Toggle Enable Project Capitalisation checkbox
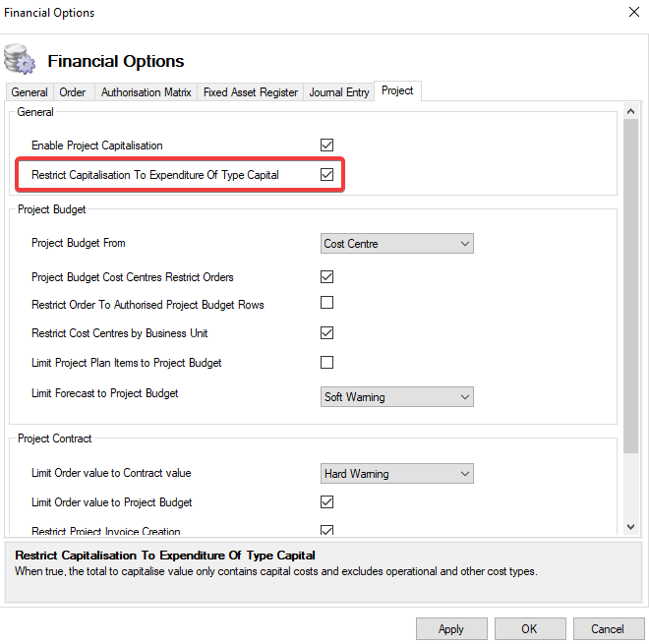Image resolution: width=649 pixels, height=644 pixels. click(327, 146)
